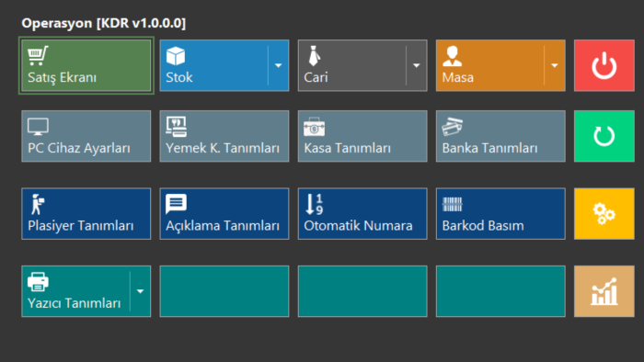This screenshot has height=362, width=644.
Task: Open the Satış Ekranı tile
Action: coord(86,65)
